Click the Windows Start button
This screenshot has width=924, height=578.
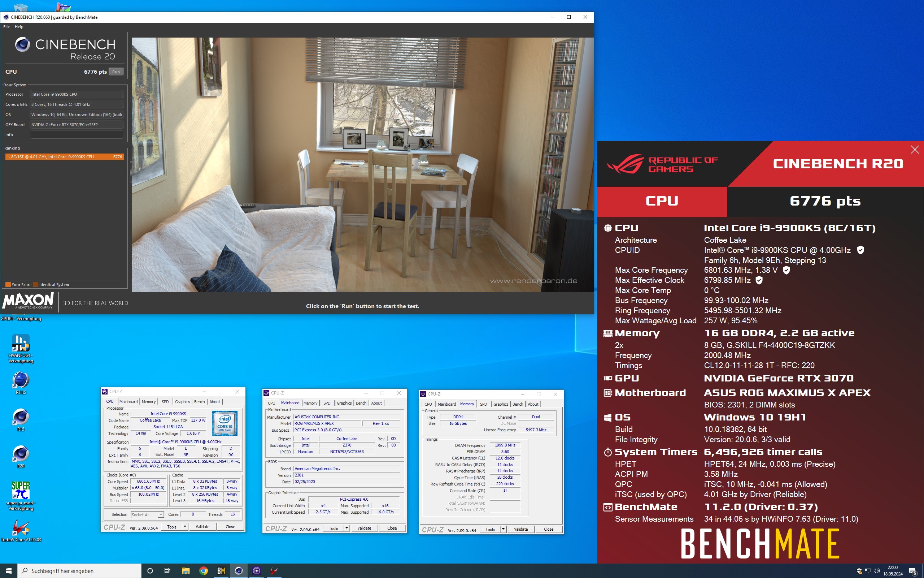click(x=8, y=571)
